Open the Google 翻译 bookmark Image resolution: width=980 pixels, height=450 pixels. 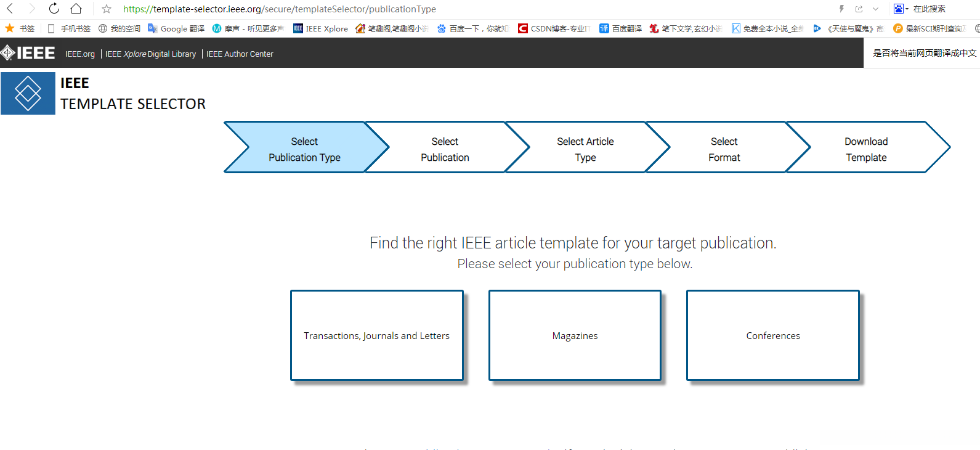coord(176,28)
